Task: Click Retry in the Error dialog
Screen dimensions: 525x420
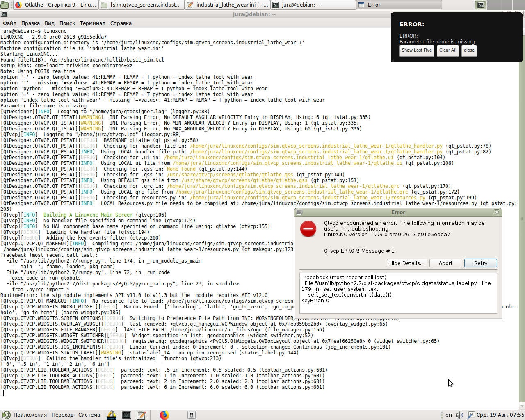Action: click(481, 263)
